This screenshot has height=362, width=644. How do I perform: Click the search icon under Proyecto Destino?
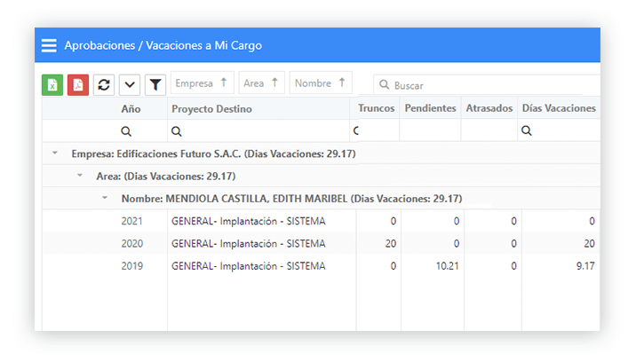point(176,131)
